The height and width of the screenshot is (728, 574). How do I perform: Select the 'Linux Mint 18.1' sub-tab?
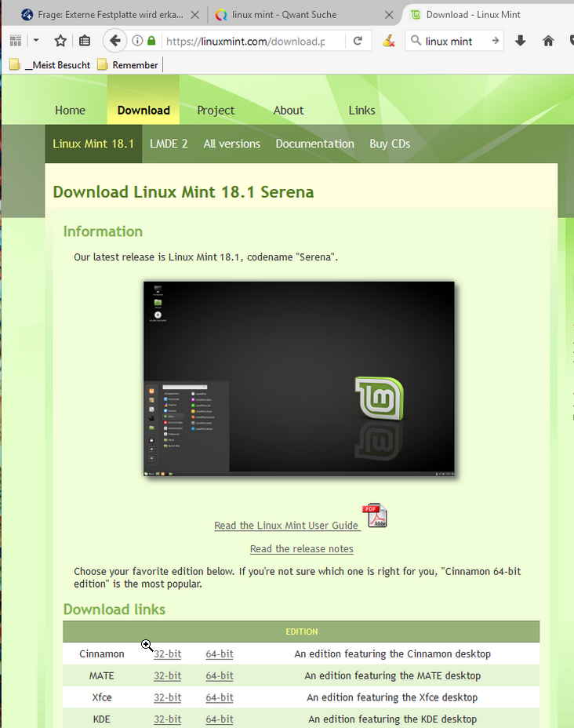pyautogui.click(x=93, y=144)
